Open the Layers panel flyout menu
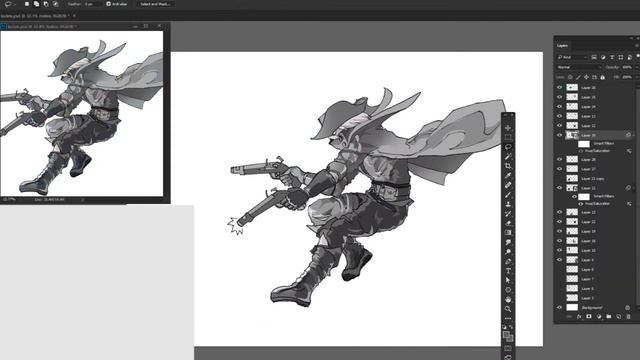 [637, 45]
